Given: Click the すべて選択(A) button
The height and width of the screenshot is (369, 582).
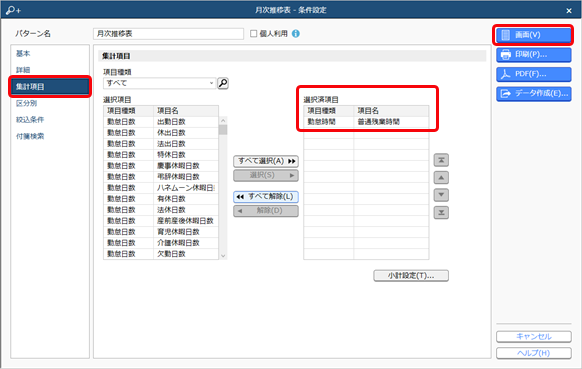Looking at the screenshot, I should pyautogui.click(x=266, y=161).
